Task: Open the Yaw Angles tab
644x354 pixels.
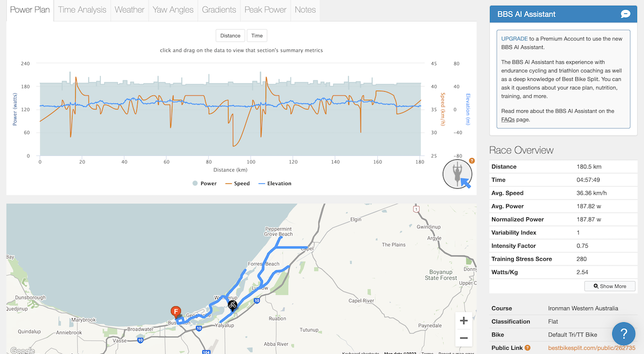Action: 173,10
